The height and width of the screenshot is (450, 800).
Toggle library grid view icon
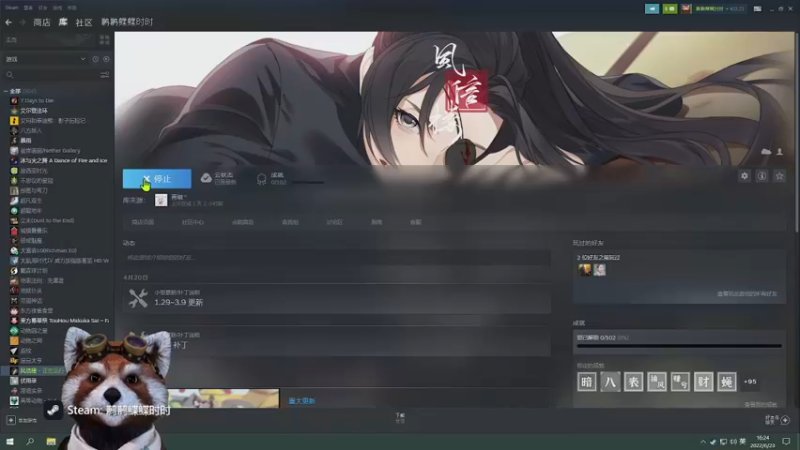[x=105, y=40]
